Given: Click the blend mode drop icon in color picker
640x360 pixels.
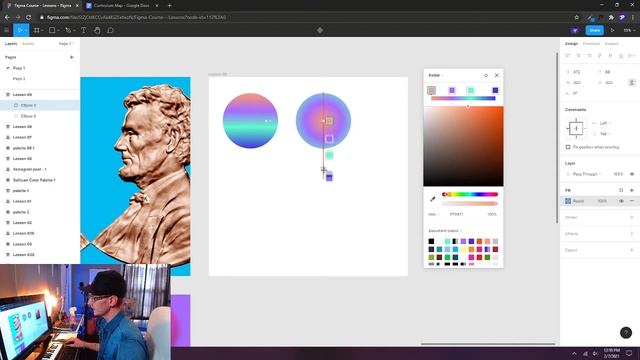Looking at the screenshot, I should click(486, 75).
